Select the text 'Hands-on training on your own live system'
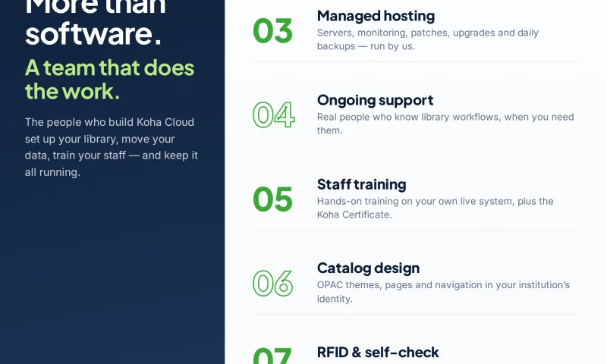 (x=415, y=202)
